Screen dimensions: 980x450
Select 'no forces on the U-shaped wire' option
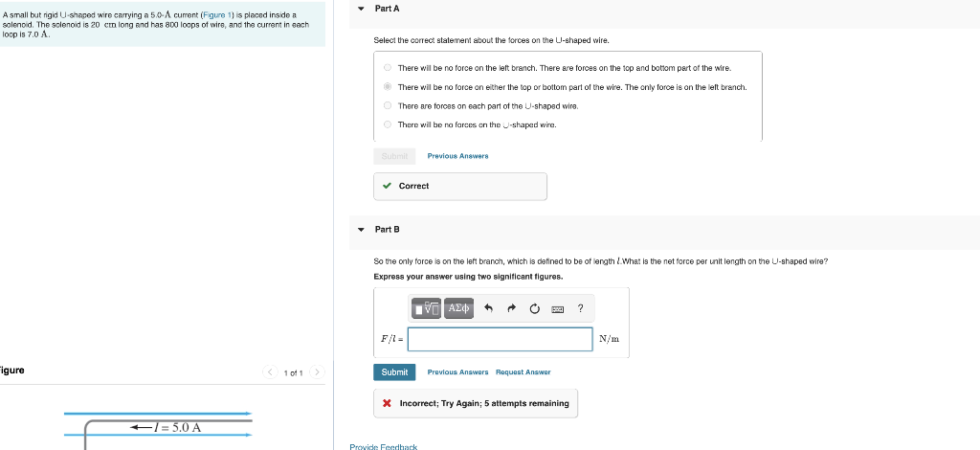pyautogui.click(x=388, y=124)
